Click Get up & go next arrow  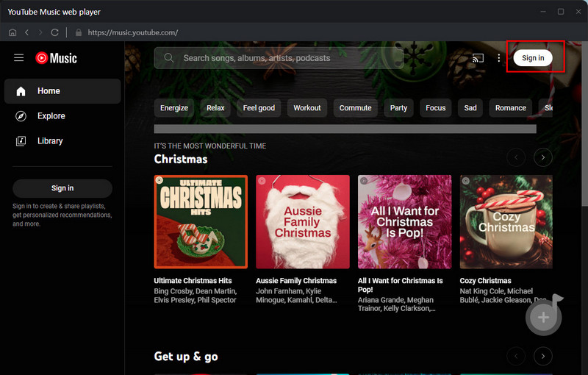click(x=543, y=356)
